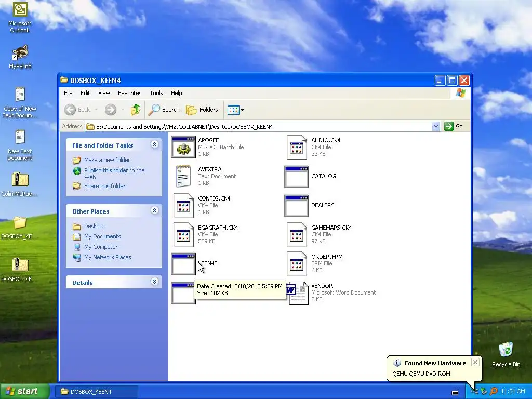The image size is (532, 399).
Task: Go to Desktop in Other Places
Action: (x=95, y=226)
